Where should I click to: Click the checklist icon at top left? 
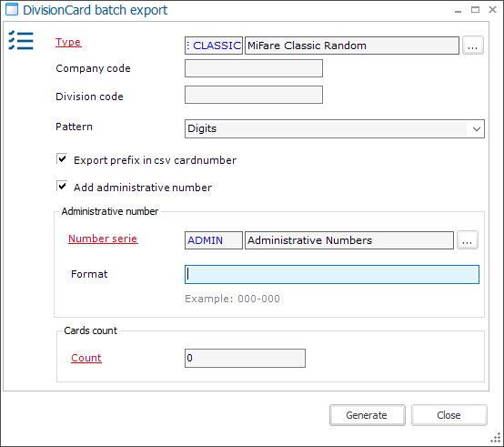tap(21, 41)
